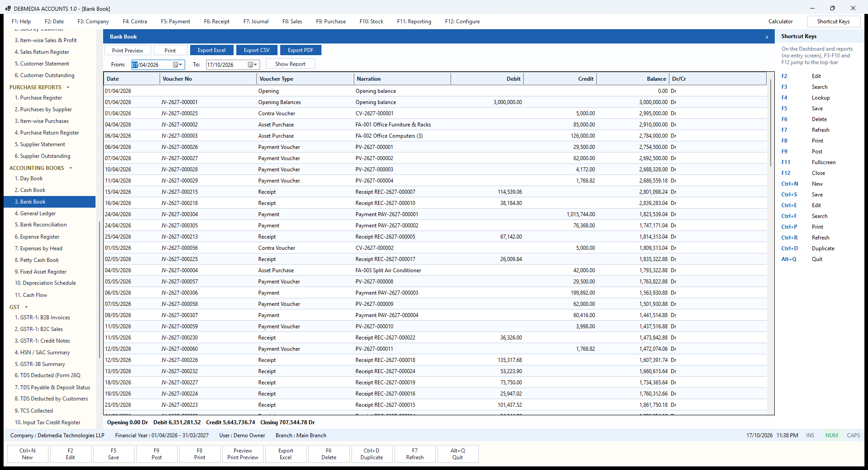Open the Calculator
The image size is (868, 470).
(780, 22)
